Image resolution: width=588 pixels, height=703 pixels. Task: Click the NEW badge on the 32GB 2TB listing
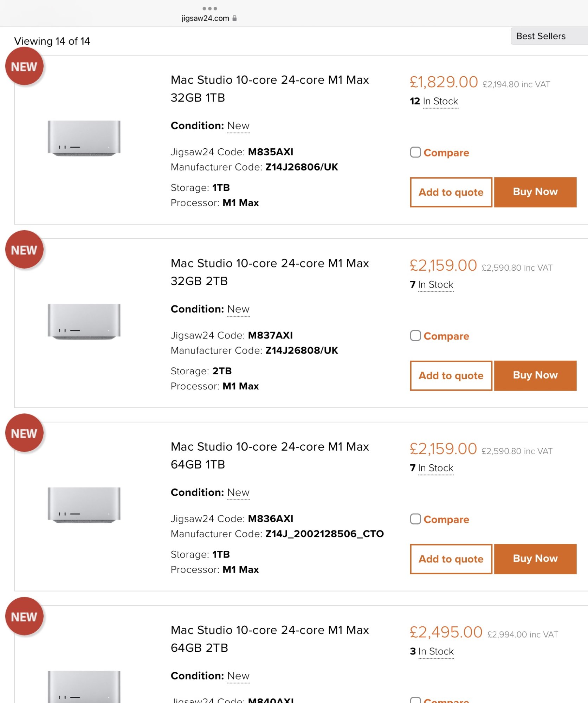(24, 250)
